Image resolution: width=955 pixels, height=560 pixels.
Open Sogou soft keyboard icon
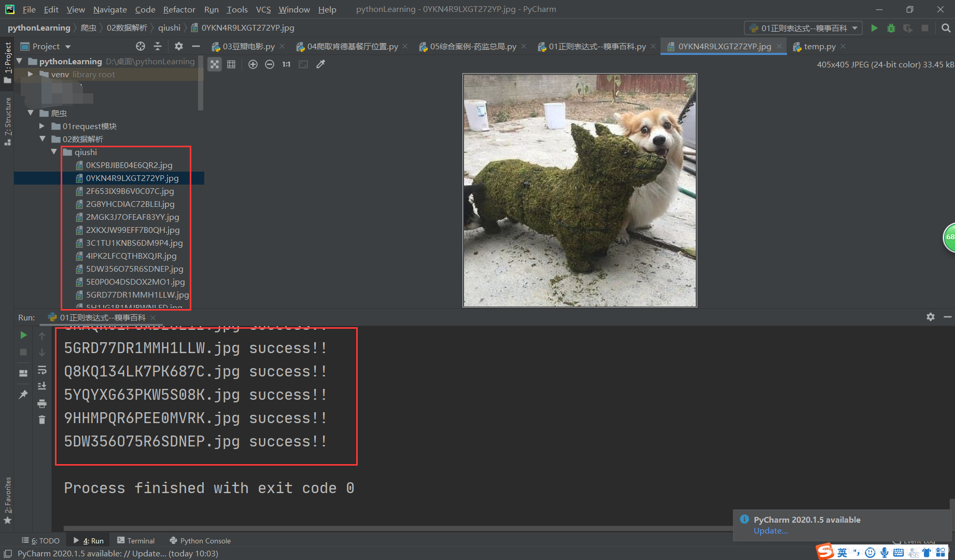pyautogui.click(x=898, y=553)
